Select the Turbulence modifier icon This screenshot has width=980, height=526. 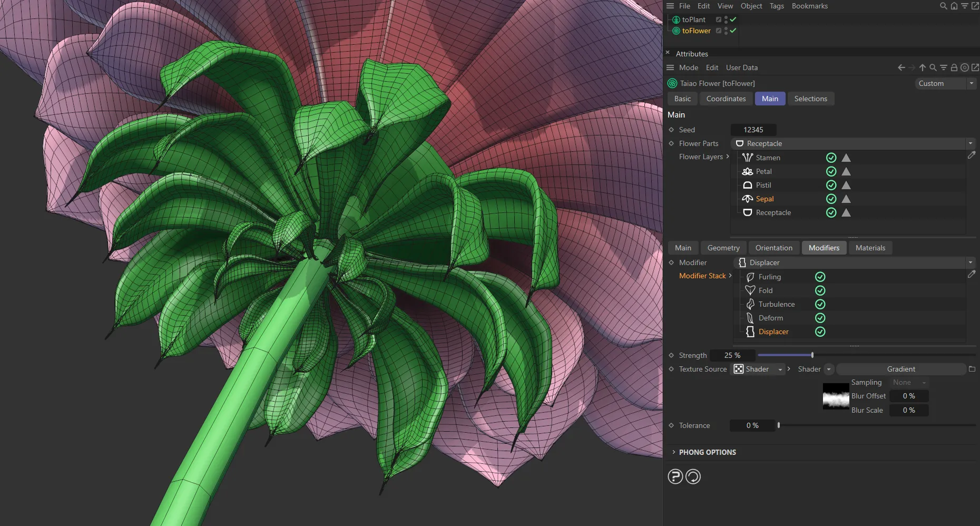click(x=751, y=304)
